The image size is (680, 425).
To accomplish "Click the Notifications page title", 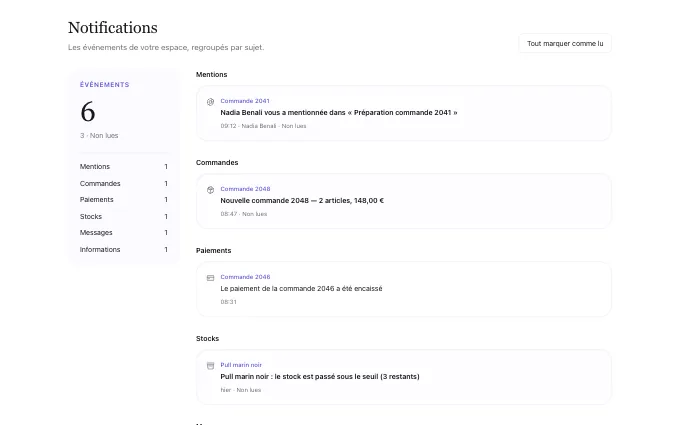I will click(x=113, y=28).
